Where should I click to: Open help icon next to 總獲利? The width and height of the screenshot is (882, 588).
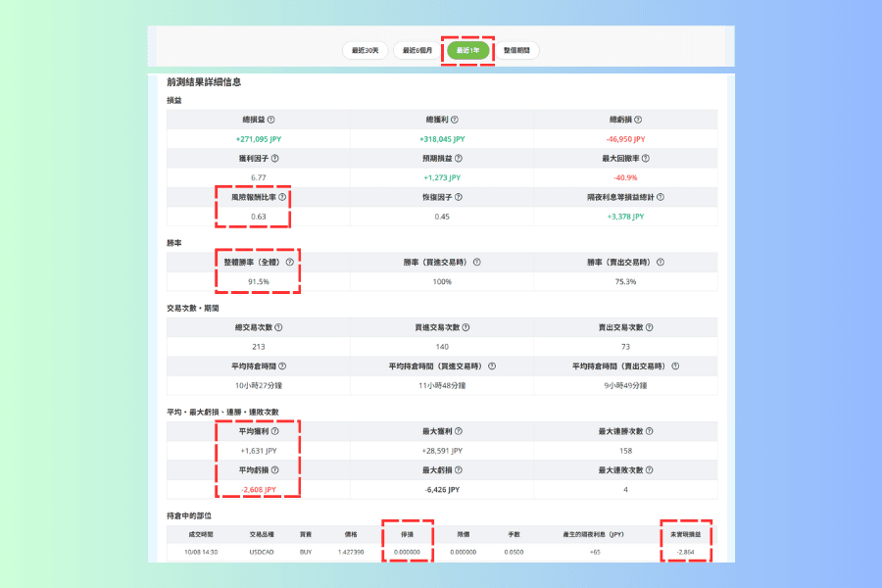(x=455, y=120)
